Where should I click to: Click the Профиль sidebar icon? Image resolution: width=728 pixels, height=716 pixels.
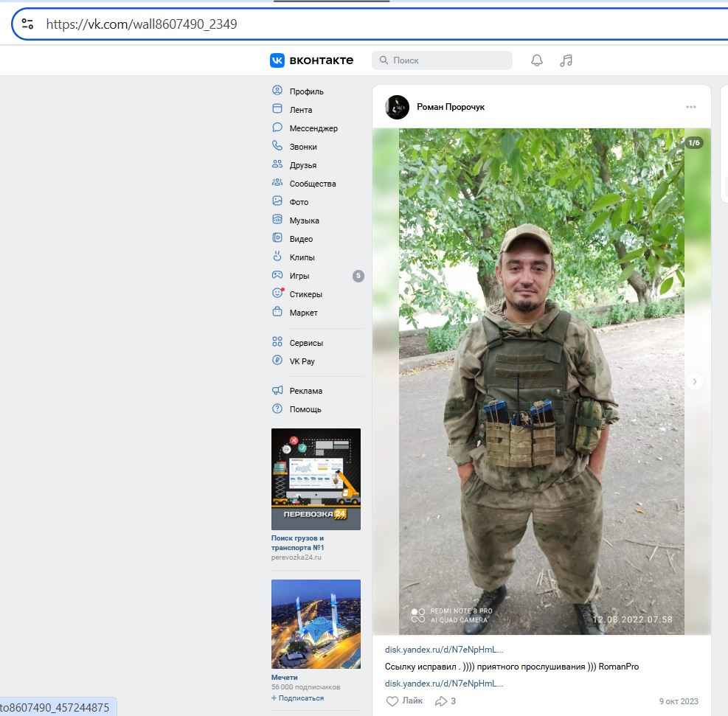[x=277, y=91]
